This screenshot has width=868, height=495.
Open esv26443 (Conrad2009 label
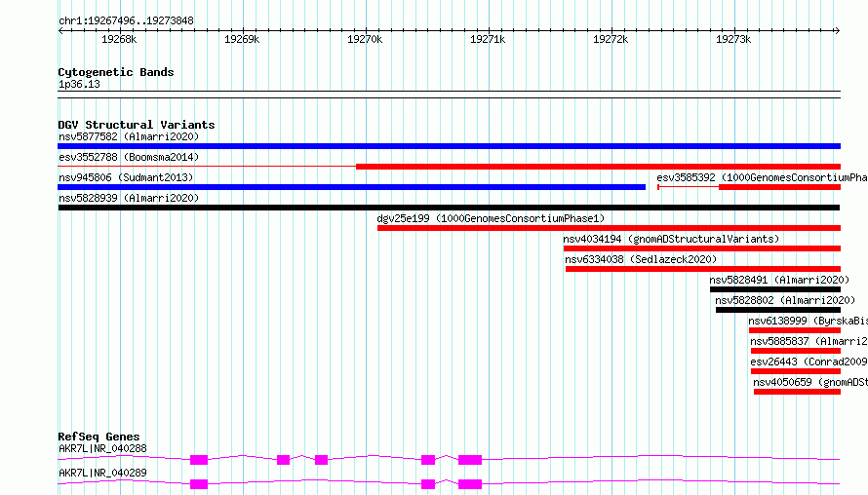(x=809, y=362)
